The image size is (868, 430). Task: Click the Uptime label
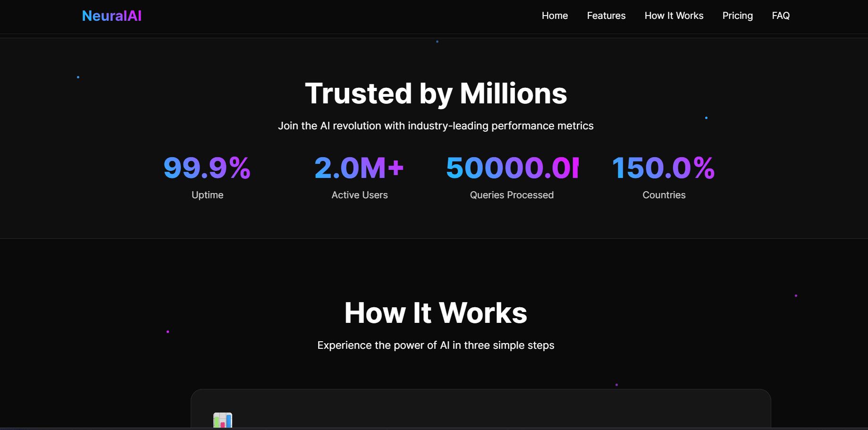(x=207, y=194)
